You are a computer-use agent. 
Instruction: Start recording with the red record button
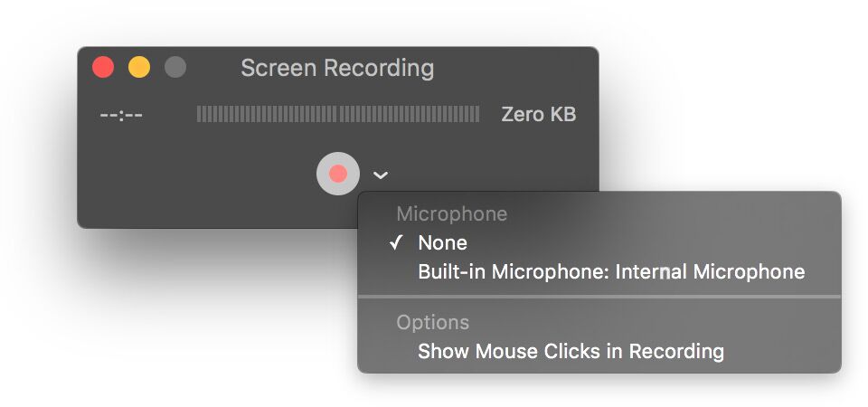tap(337, 174)
